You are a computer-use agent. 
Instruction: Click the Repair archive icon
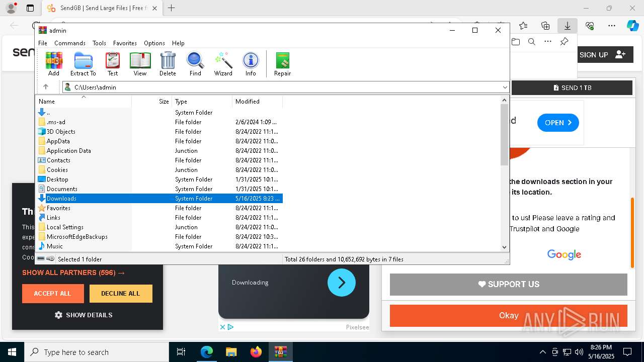coord(282,64)
